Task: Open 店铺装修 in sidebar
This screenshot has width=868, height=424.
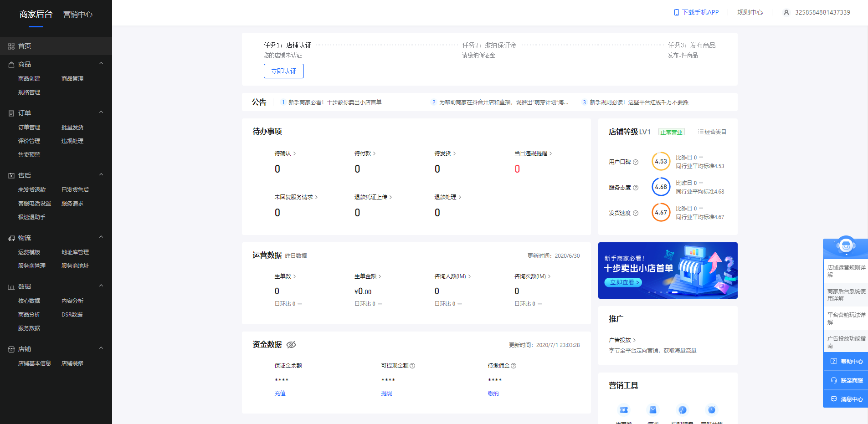Action: pyautogui.click(x=72, y=363)
